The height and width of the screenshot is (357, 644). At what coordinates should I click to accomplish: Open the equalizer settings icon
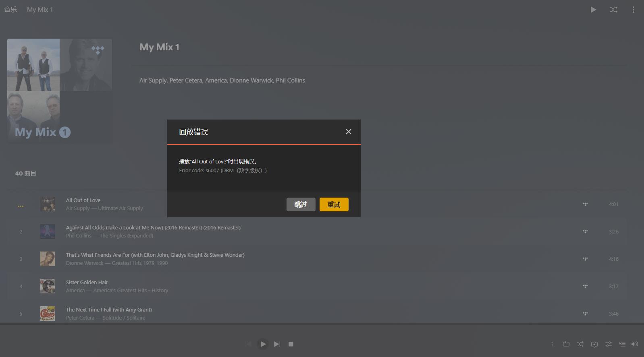point(609,344)
